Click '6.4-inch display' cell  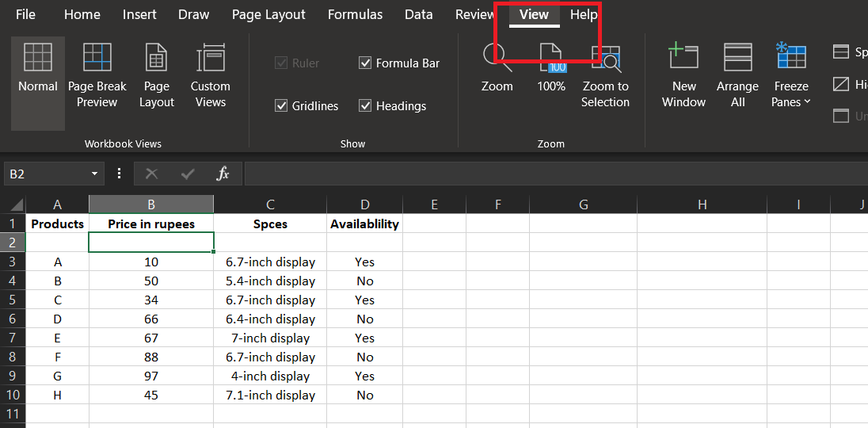click(270, 319)
